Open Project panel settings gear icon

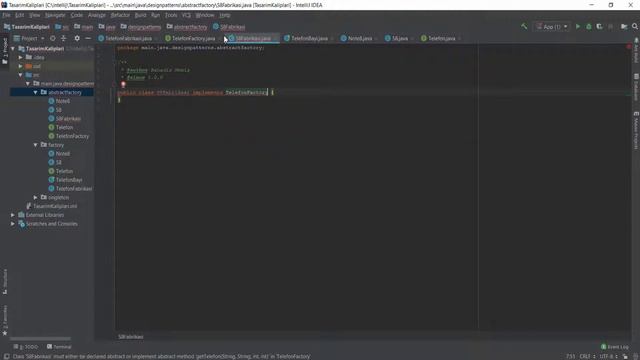[77, 38]
